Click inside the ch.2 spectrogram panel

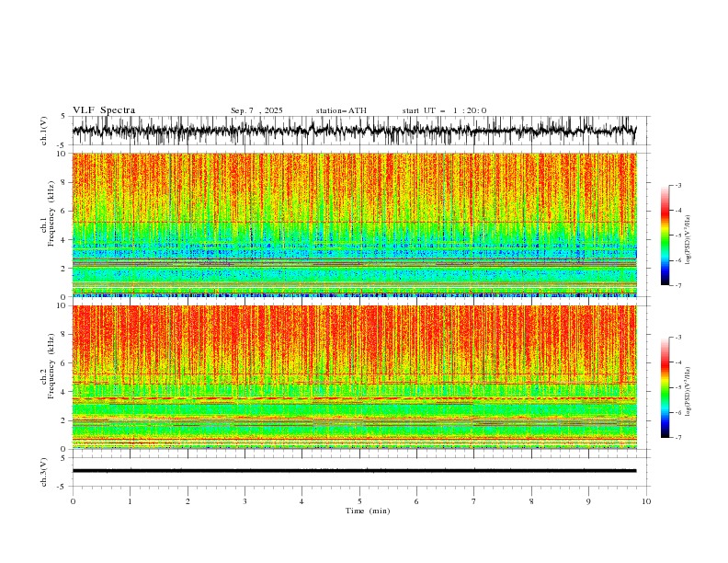coord(355,377)
